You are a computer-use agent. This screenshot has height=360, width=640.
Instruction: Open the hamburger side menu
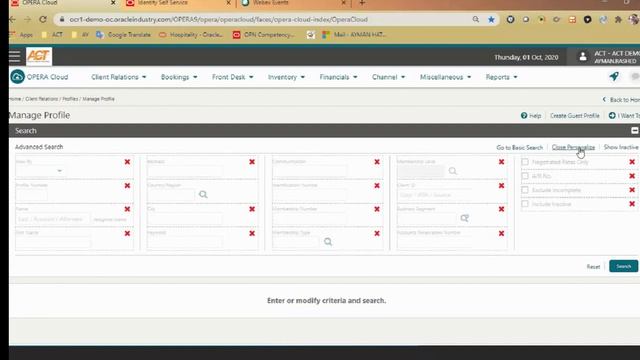click(15, 57)
